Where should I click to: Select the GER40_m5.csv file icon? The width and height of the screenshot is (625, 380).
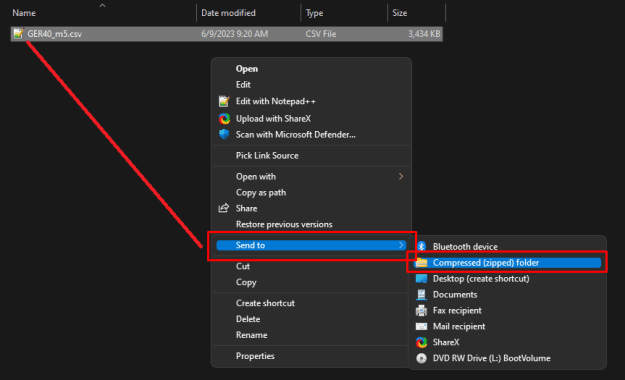[x=18, y=33]
